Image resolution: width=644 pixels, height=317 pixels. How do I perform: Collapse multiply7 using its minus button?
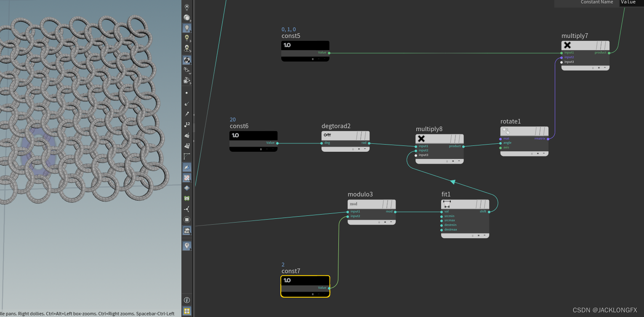click(605, 67)
